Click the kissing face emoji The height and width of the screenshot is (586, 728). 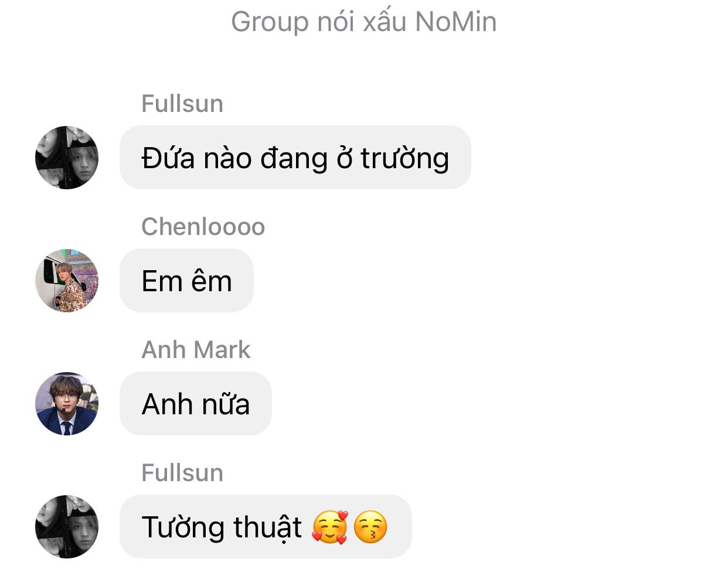pyautogui.click(x=370, y=527)
